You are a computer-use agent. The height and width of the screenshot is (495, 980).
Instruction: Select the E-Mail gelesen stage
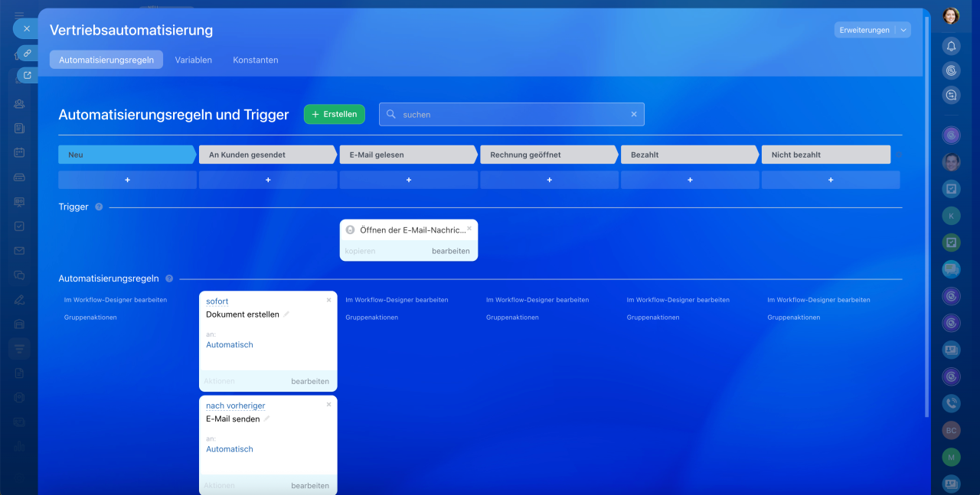point(408,155)
